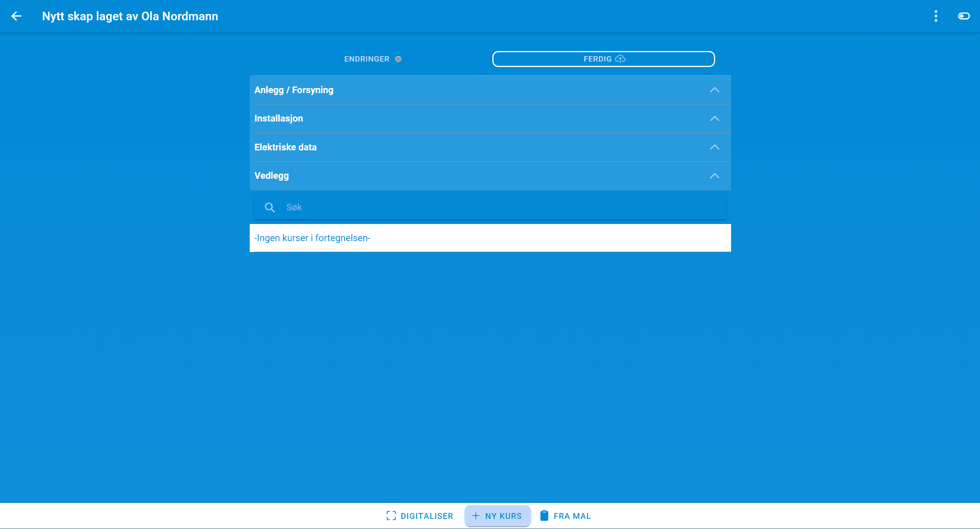Click the cloud upload icon in Ferdig
Screen dimensions: 980x529
(620, 59)
